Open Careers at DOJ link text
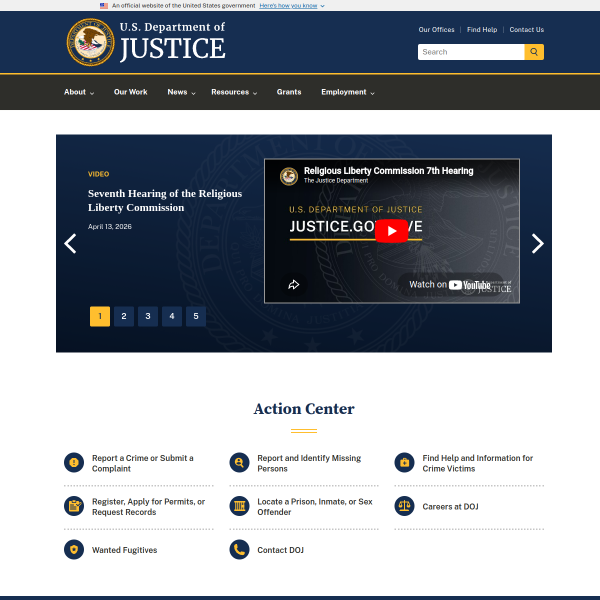 (x=450, y=507)
